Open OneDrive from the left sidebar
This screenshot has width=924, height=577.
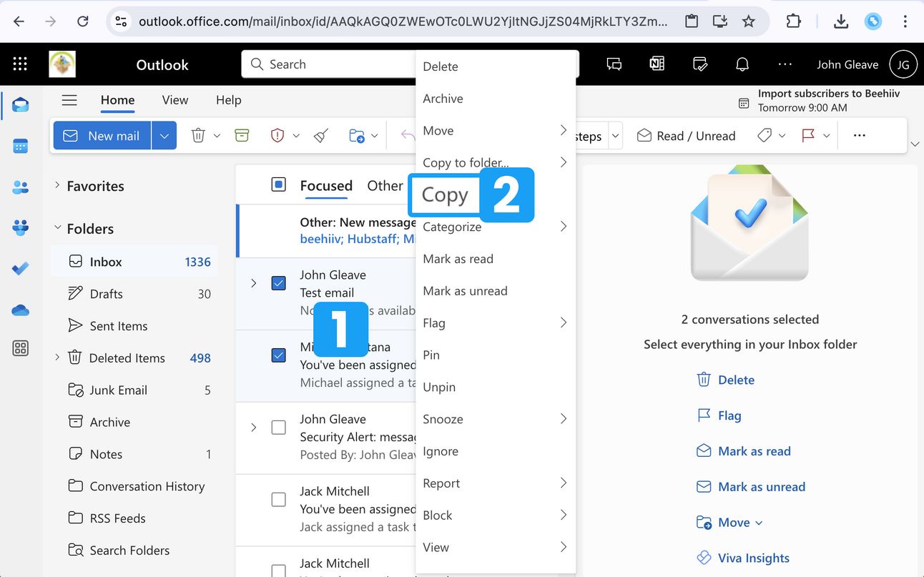pyautogui.click(x=21, y=310)
